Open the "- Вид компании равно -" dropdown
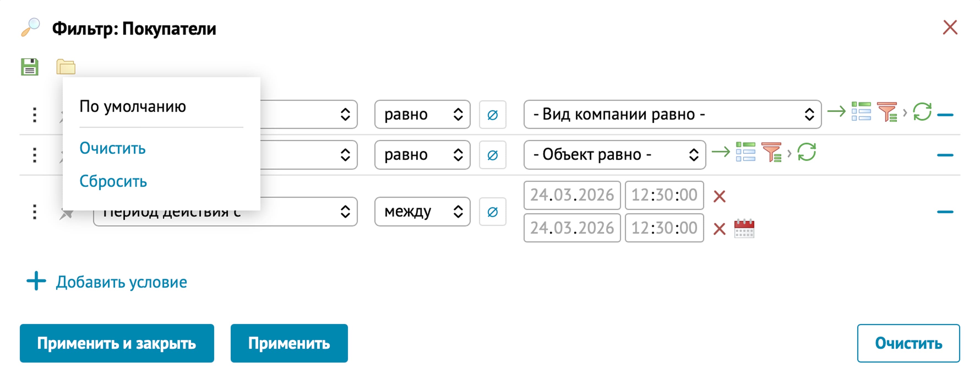 [x=672, y=114]
